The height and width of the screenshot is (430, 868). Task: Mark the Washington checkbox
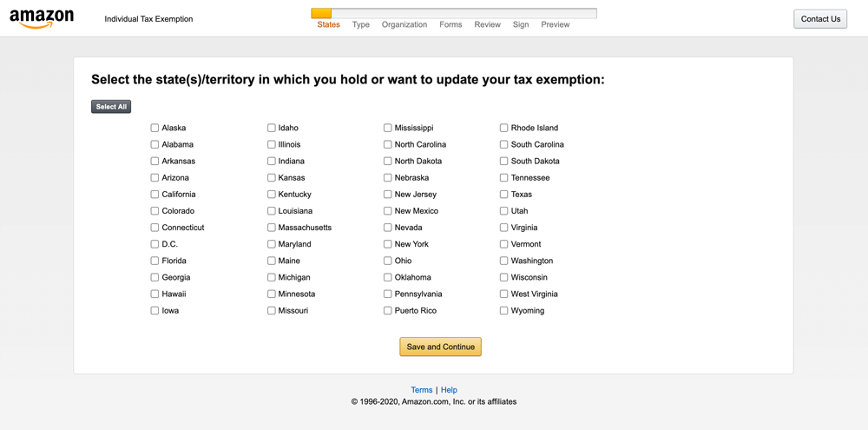coord(504,261)
